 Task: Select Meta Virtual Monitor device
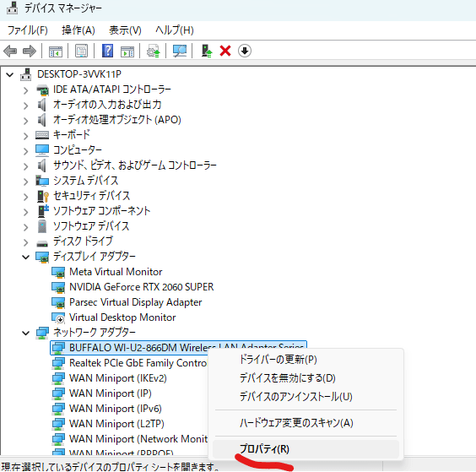click(116, 272)
